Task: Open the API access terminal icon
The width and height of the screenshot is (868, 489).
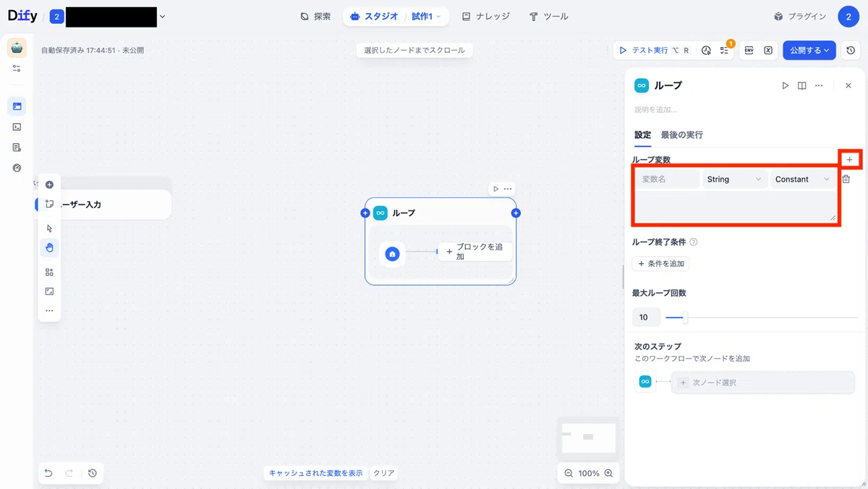Action: 17,127
